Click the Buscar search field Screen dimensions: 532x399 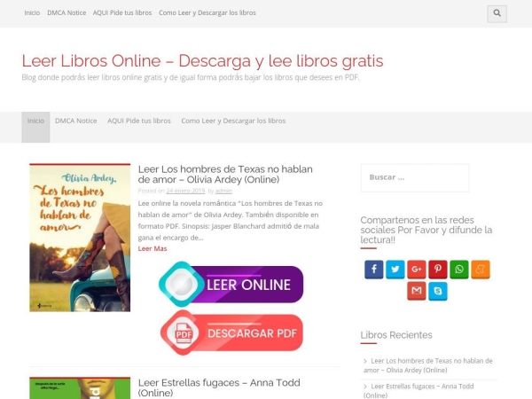coord(415,178)
